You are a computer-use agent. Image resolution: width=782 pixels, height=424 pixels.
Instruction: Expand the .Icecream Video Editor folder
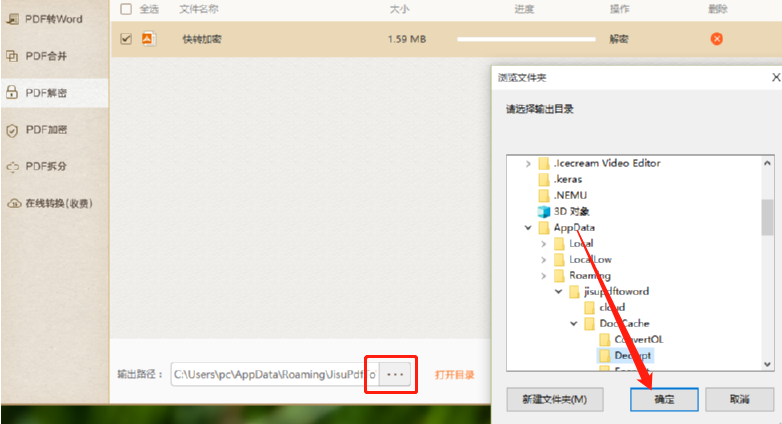[x=528, y=164]
